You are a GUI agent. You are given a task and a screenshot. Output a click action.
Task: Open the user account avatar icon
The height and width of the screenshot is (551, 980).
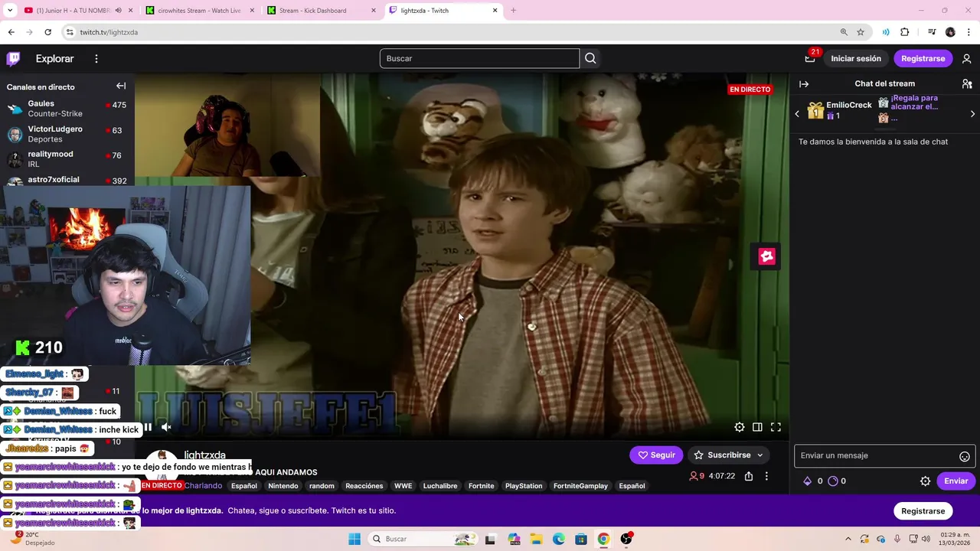966,58
